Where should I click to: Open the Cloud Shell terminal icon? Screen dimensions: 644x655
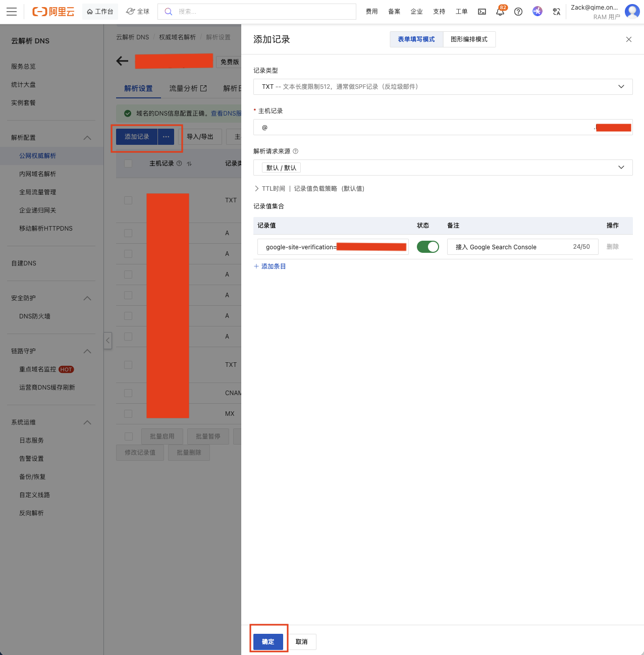(x=482, y=12)
